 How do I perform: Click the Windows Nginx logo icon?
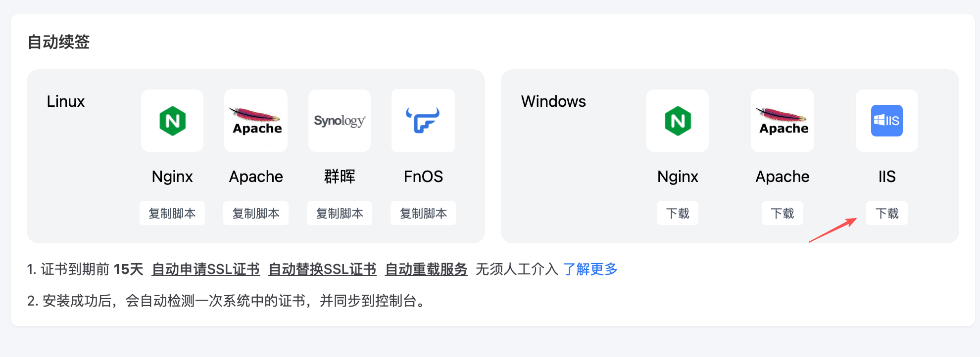coord(678,121)
